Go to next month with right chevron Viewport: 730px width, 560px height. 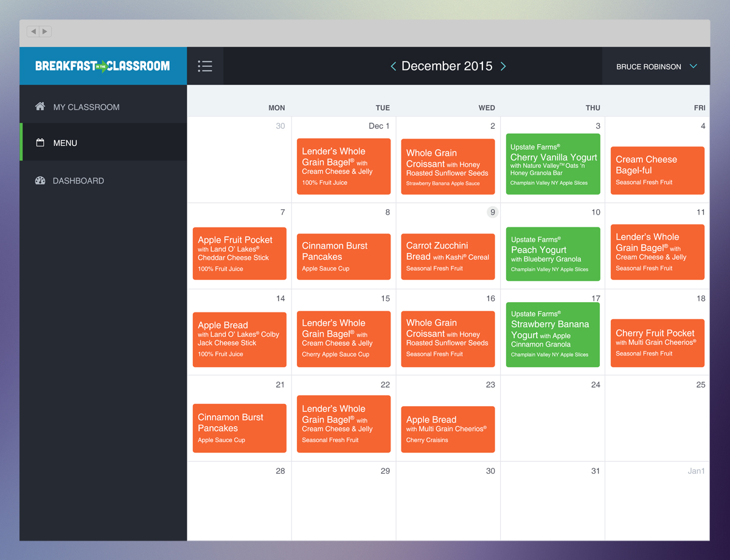click(503, 66)
